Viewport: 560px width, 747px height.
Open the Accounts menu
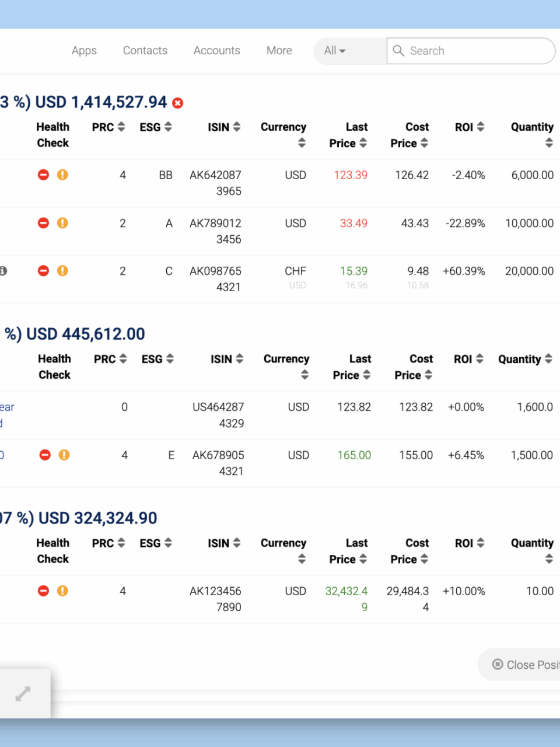[217, 51]
